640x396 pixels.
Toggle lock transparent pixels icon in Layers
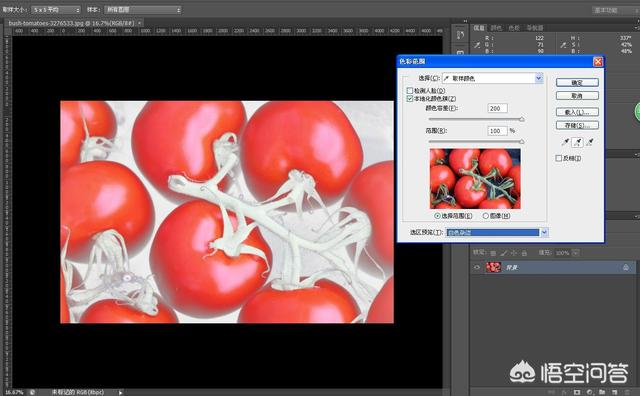point(493,253)
